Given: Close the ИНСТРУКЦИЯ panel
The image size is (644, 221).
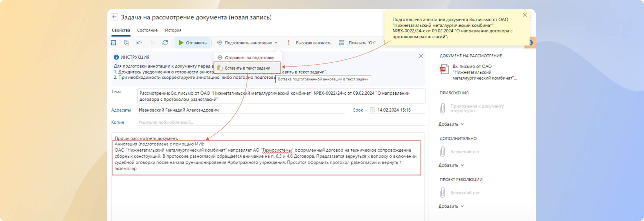Looking at the screenshot, I should pos(421,56).
